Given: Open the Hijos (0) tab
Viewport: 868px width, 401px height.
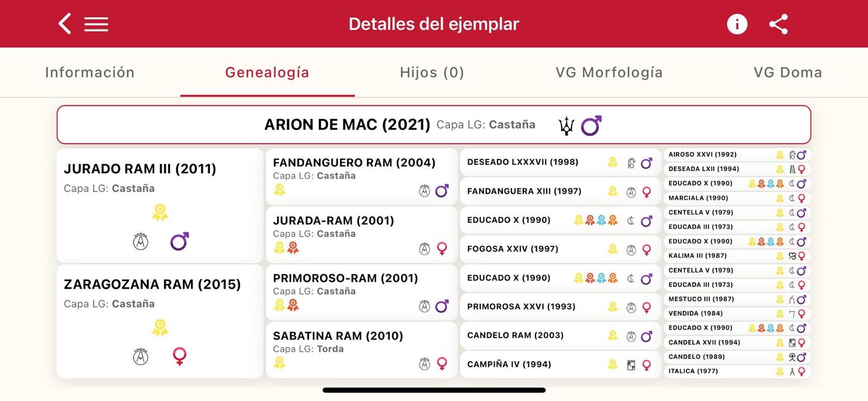Looking at the screenshot, I should click(x=432, y=72).
